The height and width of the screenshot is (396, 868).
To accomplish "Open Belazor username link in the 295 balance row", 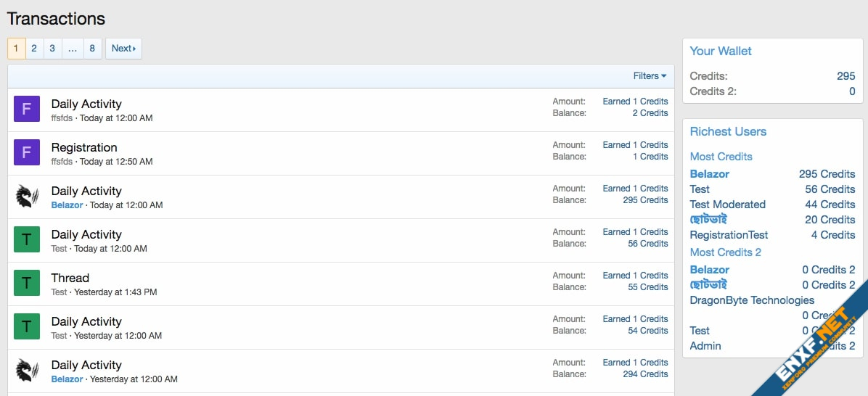I will coord(67,205).
